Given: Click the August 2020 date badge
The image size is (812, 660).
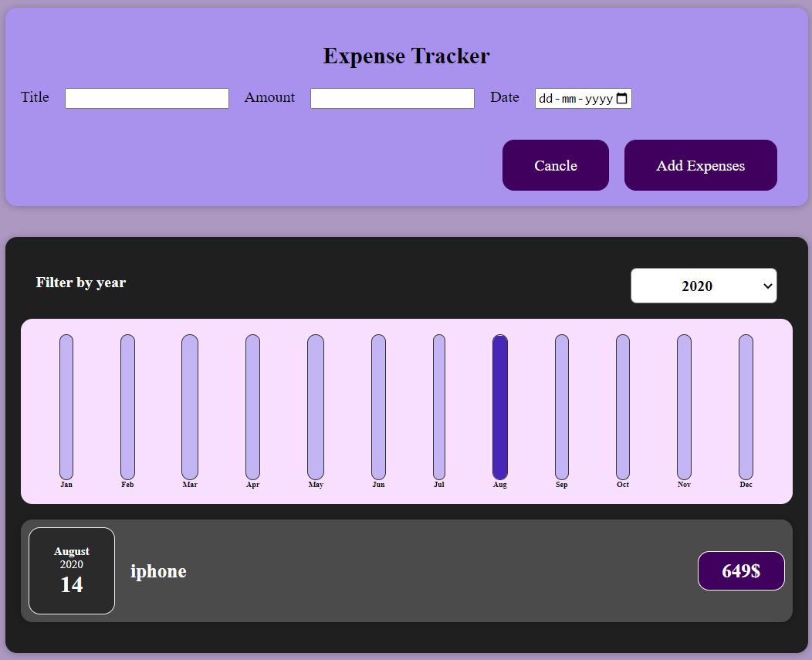Looking at the screenshot, I should (x=71, y=570).
